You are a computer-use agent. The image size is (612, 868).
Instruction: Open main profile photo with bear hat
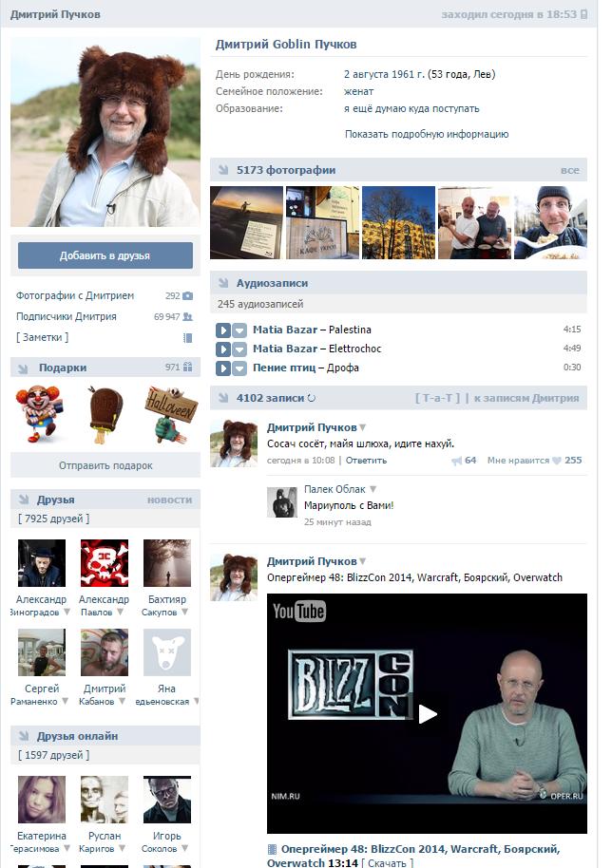tap(105, 132)
